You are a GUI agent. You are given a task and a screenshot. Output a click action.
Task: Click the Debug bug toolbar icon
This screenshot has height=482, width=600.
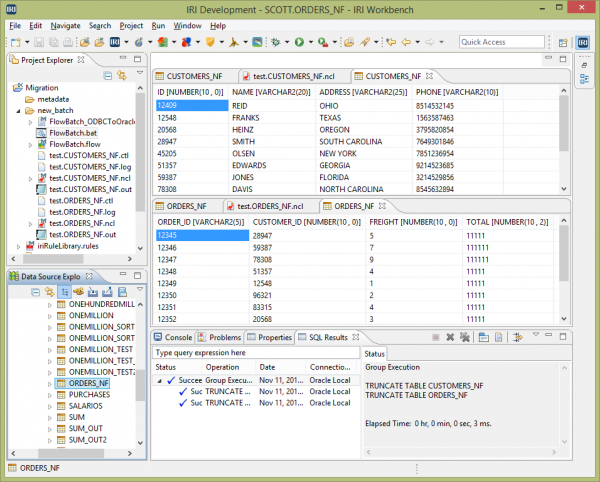click(x=276, y=42)
